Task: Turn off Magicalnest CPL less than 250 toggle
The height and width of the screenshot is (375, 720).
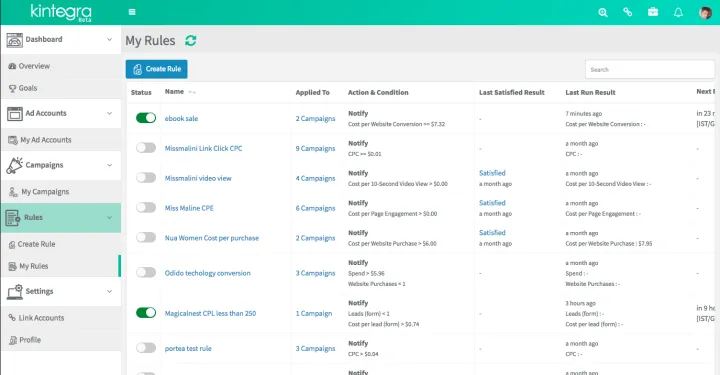Action: coord(146,313)
